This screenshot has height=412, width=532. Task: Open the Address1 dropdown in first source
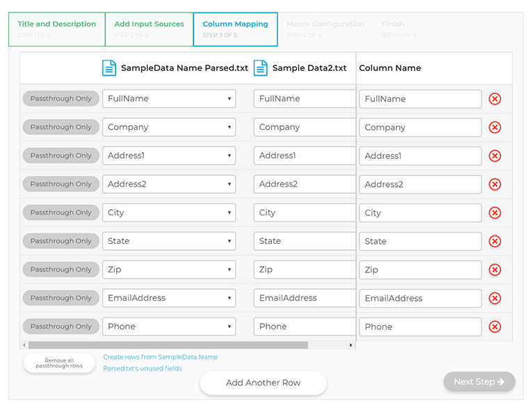(x=169, y=156)
